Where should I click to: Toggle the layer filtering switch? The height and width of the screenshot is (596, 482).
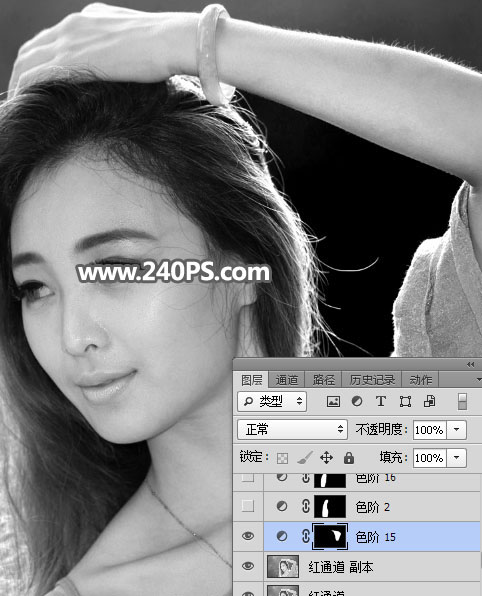tap(462, 401)
